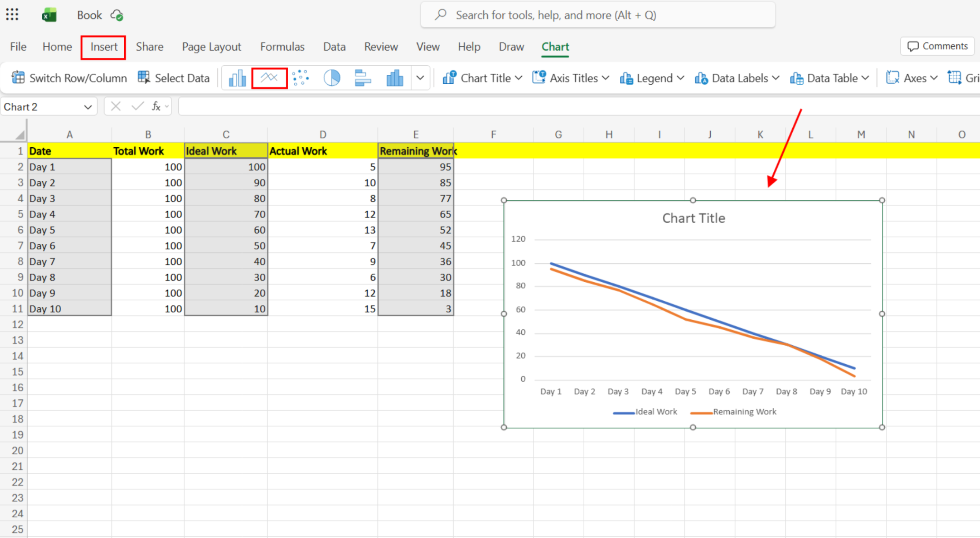The height and width of the screenshot is (538, 980).
Task: Select the Chart Title text in chart
Action: click(x=694, y=218)
